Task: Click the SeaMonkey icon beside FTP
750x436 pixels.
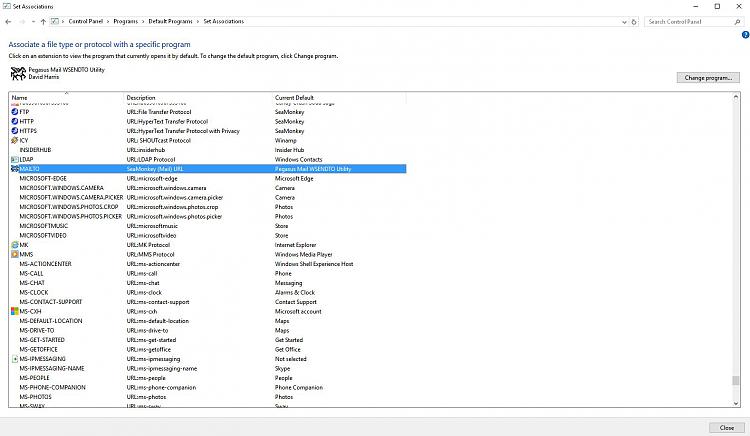Action: click(15, 112)
